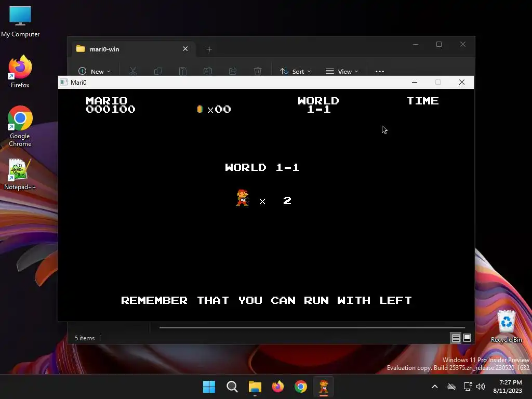
Task: Click the 'REMEMBER THAT YOU CAN RUN WITH LEFT' hint
Action: click(x=267, y=300)
